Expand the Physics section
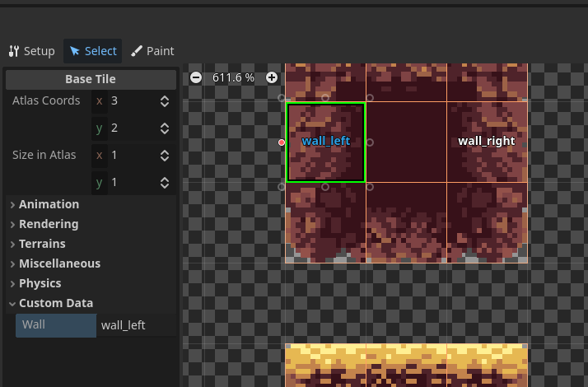This screenshot has width=588, height=387. 40,283
